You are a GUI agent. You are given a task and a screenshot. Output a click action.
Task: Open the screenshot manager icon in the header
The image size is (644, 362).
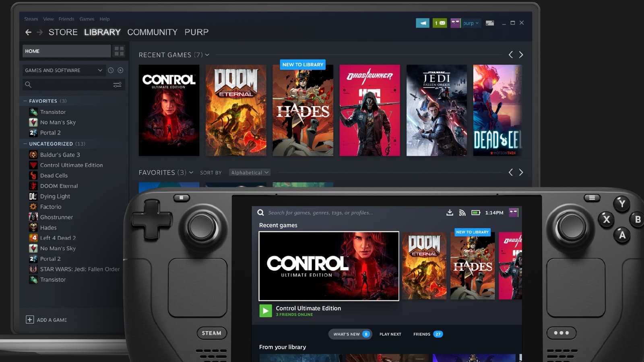[490, 23]
